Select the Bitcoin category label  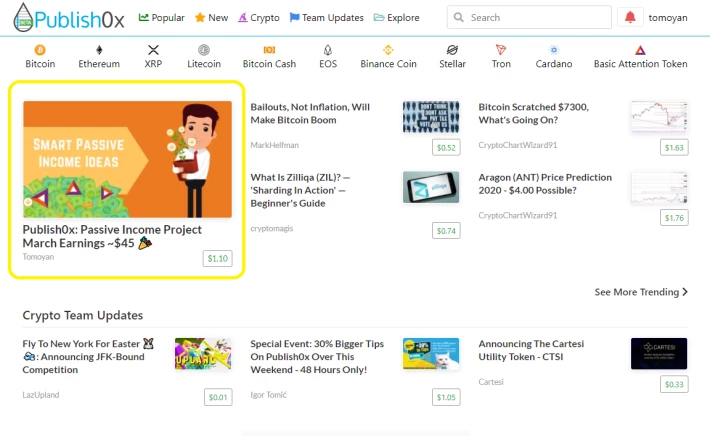(40, 64)
